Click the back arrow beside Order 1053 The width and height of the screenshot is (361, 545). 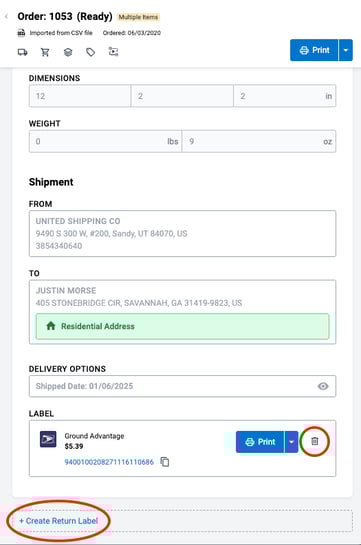point(6,16)
